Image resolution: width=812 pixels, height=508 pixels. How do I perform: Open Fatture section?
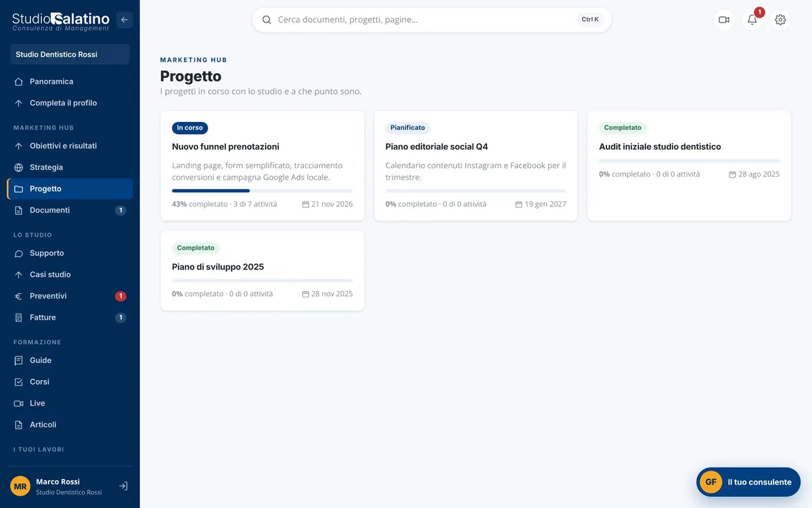click(70, 318)
